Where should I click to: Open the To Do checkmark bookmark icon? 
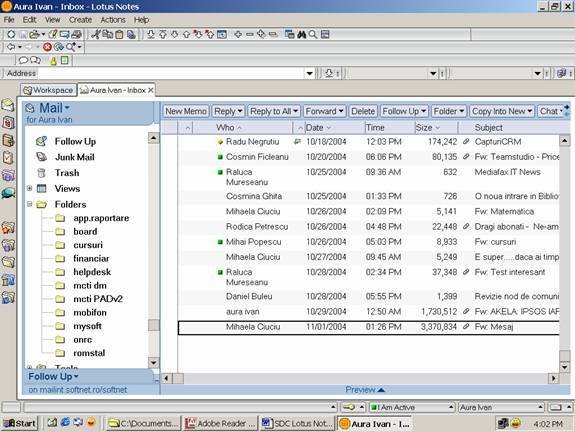coord(8,158)
